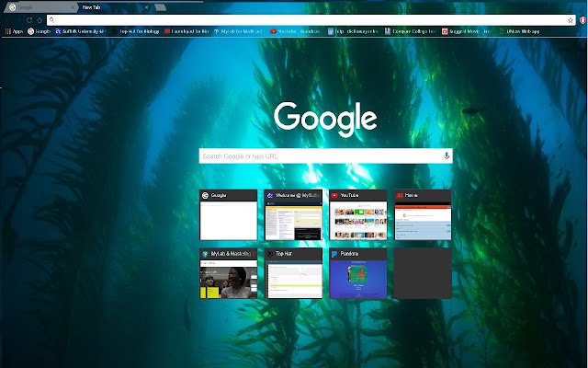The image size is (588, 368).
Task: Open the YouTube bookmark in the bookmarks bar
Action: point(295,31)
